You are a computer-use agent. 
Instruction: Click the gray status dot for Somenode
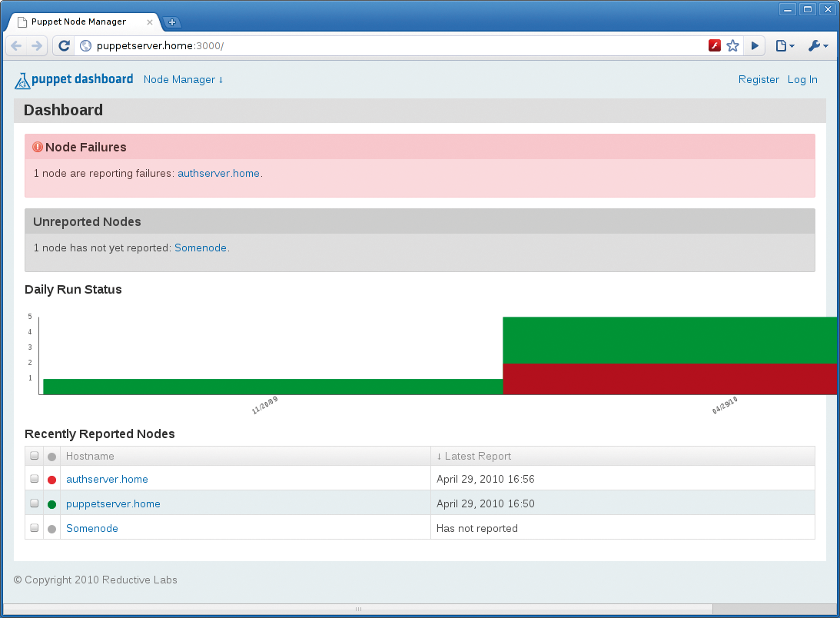[52, 529]
